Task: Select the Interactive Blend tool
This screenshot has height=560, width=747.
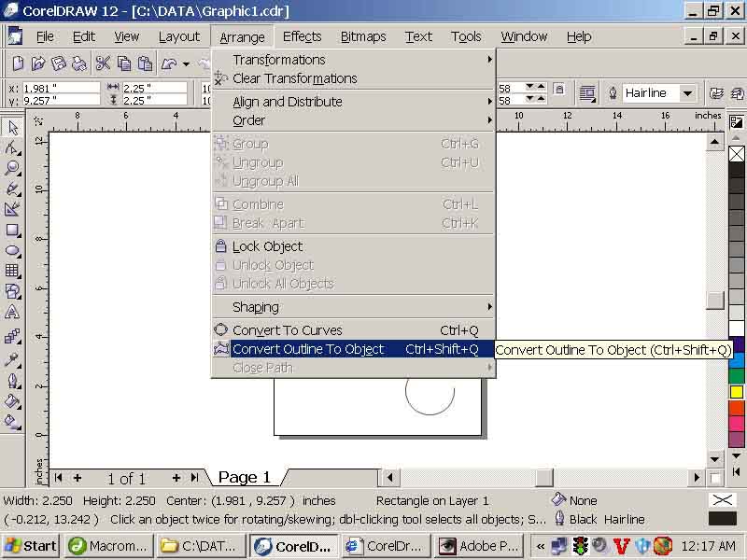Action: point(12,337)
